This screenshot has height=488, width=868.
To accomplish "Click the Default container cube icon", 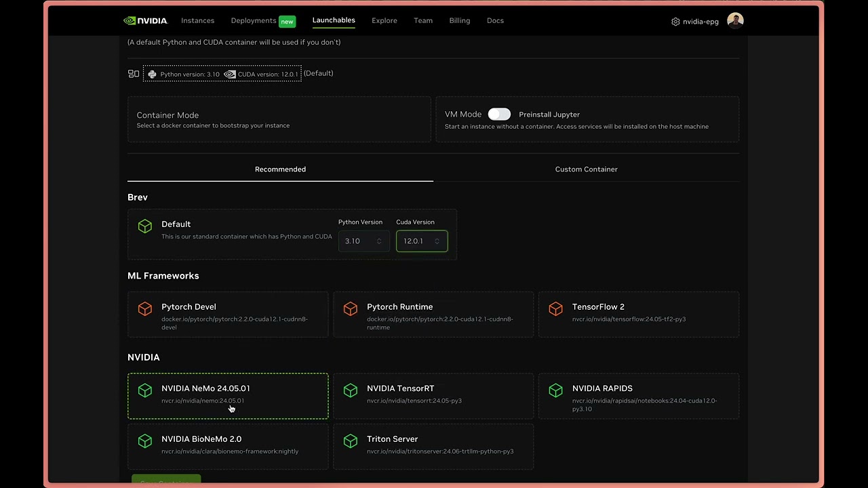I will tap(145, 226).
